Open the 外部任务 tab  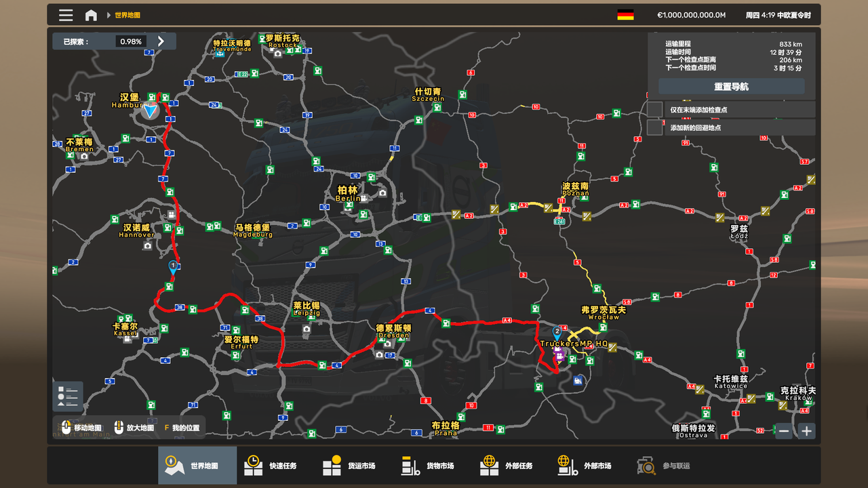click(512, 466)
